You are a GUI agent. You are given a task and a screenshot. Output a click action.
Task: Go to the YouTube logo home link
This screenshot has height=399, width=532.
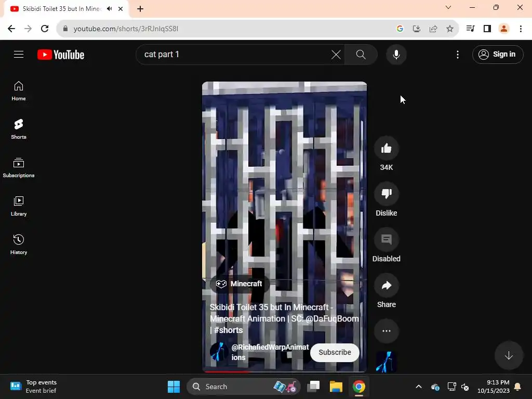61,55
